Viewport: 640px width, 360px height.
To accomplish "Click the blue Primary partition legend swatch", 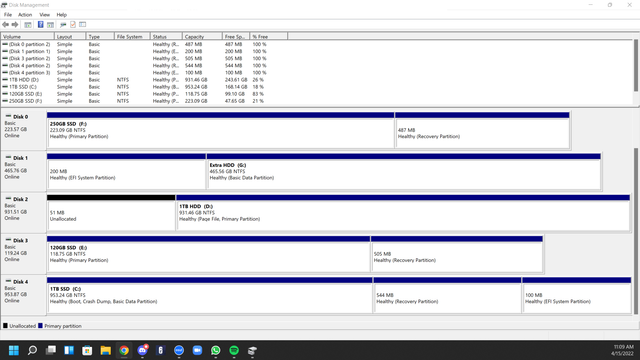I will point(40,326).
